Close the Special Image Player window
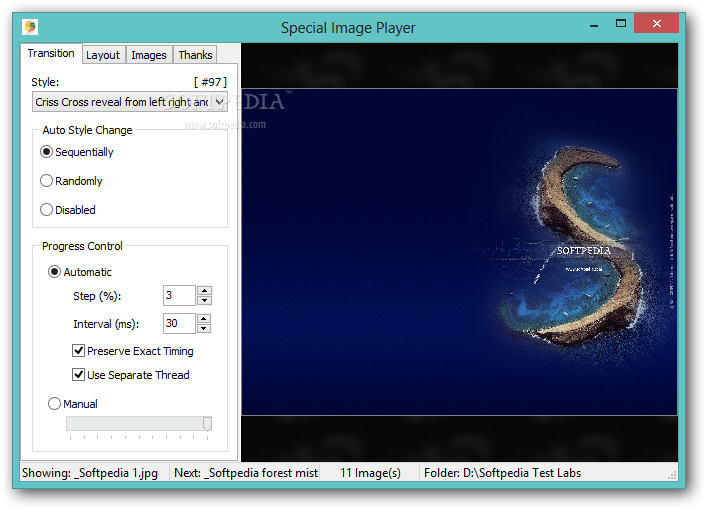 [x=656, y=23]
